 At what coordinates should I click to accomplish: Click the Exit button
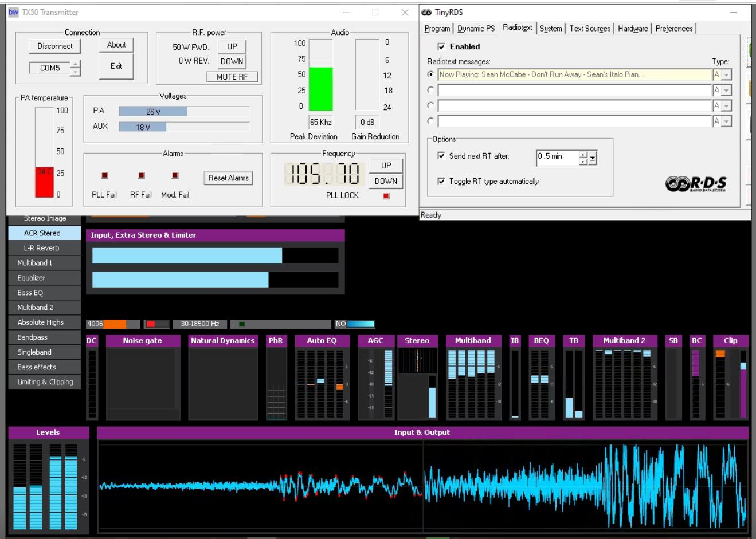116,66
